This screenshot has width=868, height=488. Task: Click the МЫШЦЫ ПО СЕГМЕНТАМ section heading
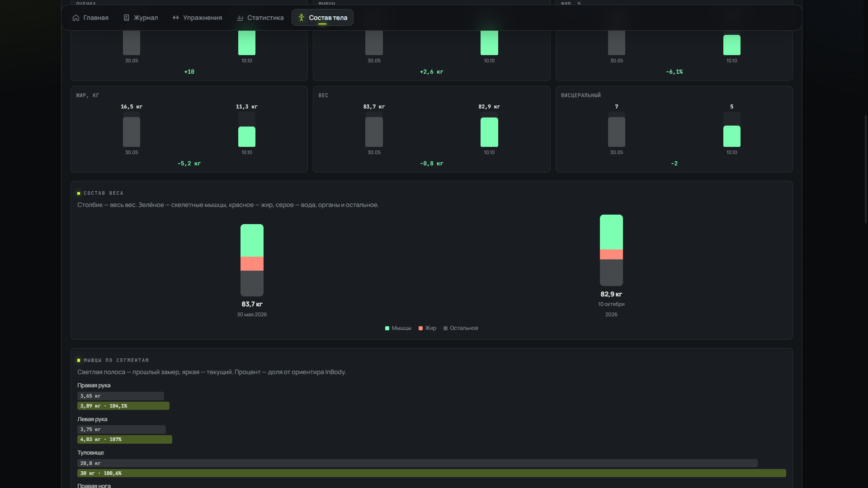coord(116,360)
